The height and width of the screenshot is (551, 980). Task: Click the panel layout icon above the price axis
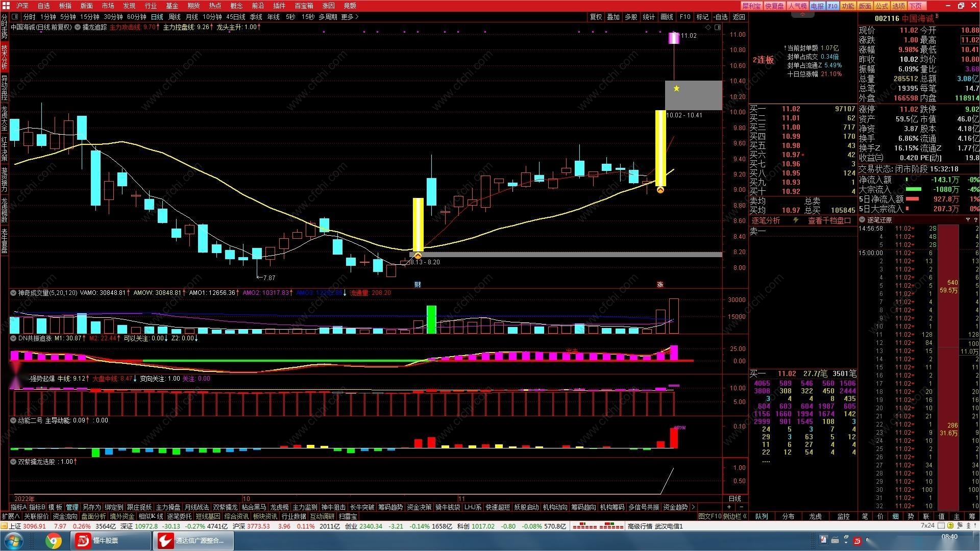click(x=718, y=27)
